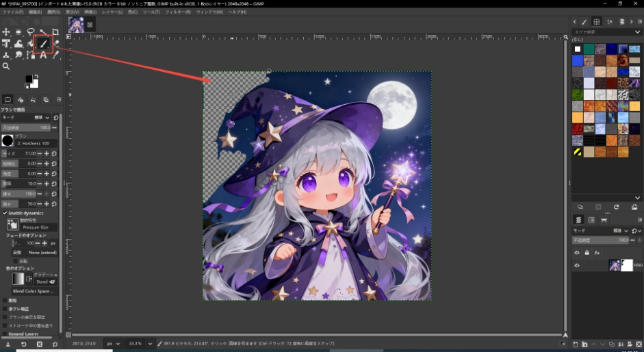Select the Crop tool
Screen dimensions: 644x352
pyautogui.click(x=55, y=32)
